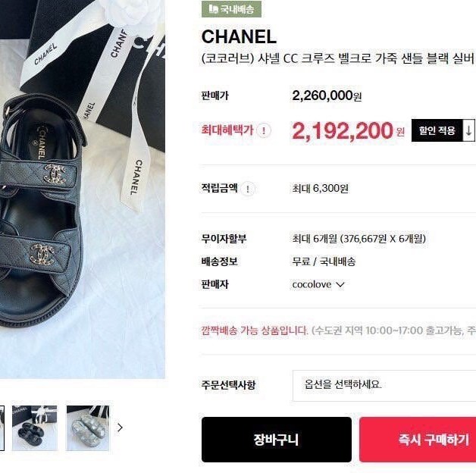
Task: Click the info icon beside 적립금액
Action: tap(248, 189)
